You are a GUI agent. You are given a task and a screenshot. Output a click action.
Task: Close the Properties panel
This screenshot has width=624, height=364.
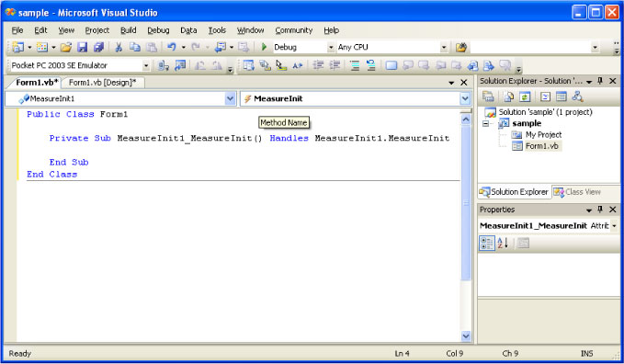[613, 210]
